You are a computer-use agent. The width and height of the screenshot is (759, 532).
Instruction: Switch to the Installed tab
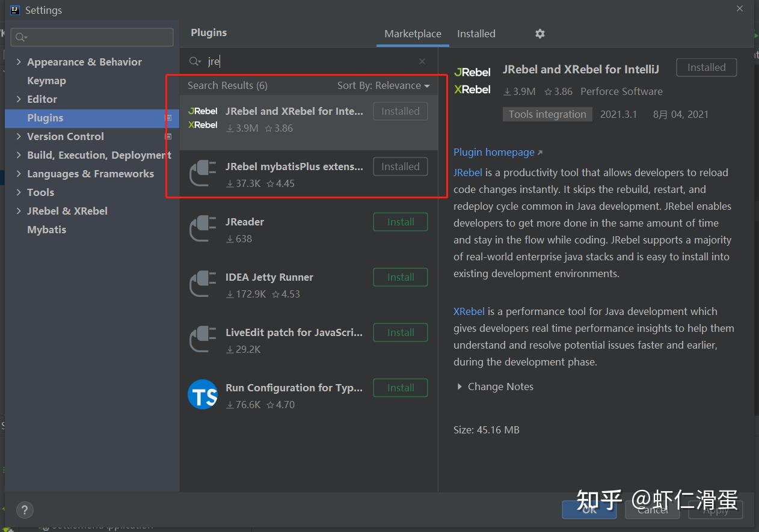click(476, 34)
